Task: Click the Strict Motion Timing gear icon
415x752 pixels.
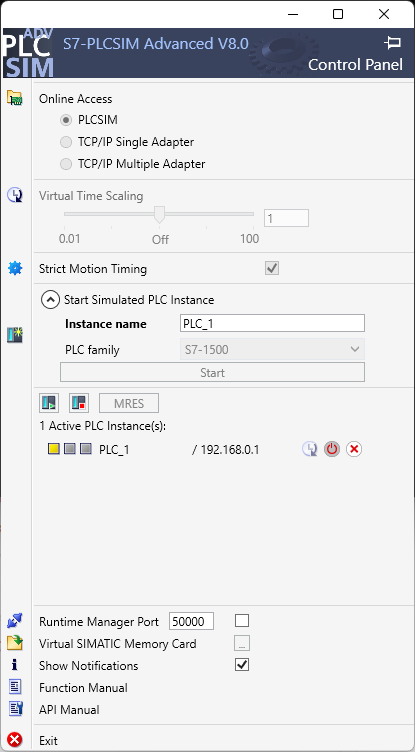Action: point(15,268)
